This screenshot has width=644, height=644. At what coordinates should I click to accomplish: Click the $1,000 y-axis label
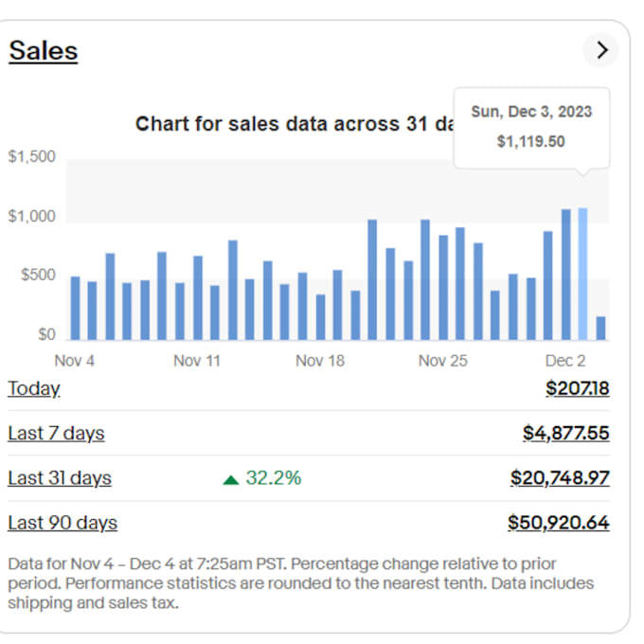[31, 216]
